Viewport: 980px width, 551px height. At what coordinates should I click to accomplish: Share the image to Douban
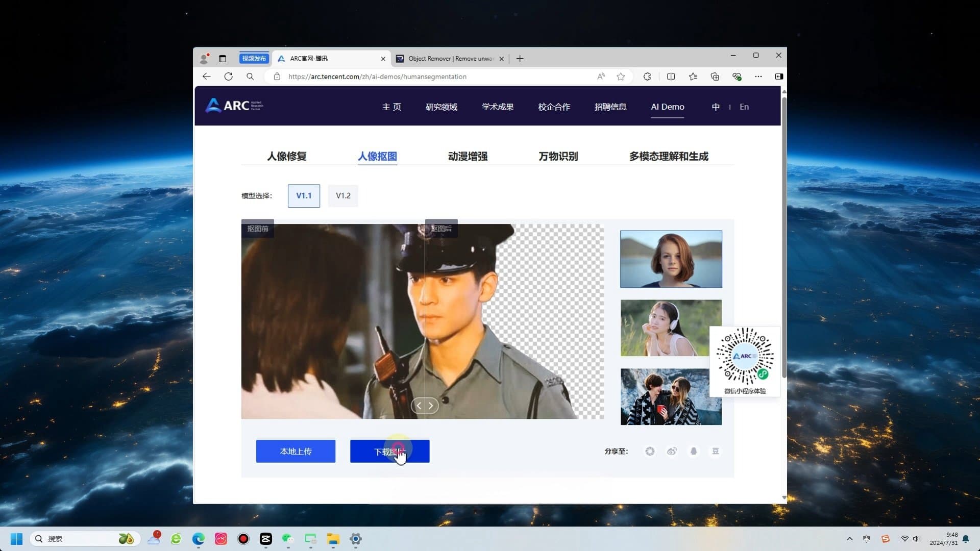point(716,451)
